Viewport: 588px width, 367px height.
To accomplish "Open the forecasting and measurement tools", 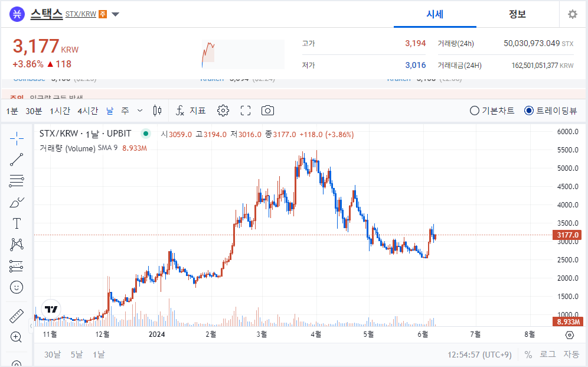I will (x=17, y=266).
